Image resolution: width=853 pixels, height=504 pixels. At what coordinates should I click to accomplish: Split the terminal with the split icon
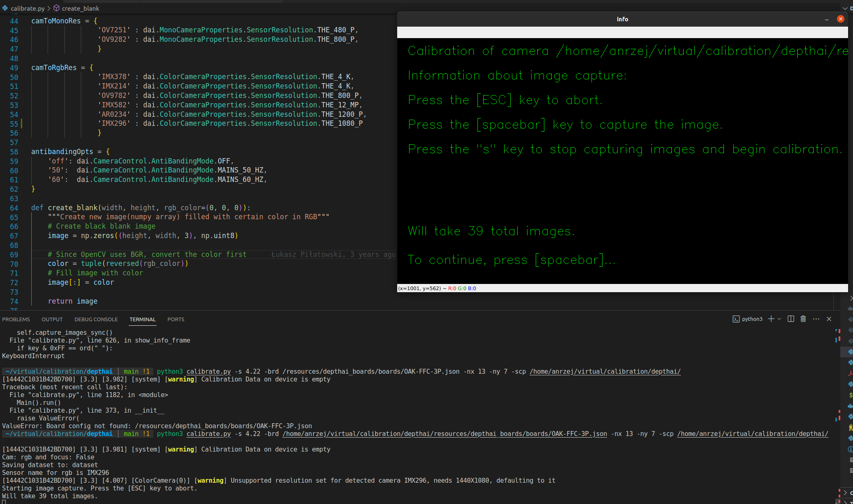(791, 319)
